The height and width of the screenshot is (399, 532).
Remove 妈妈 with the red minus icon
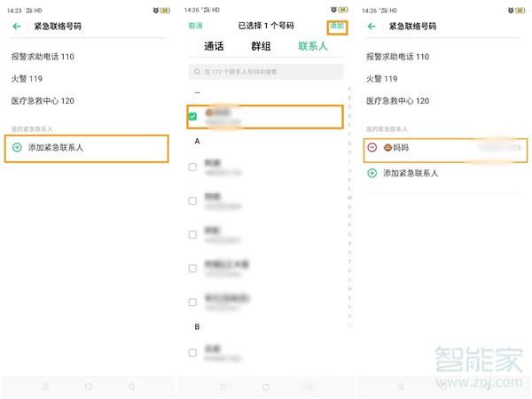(x=372, y=148)
